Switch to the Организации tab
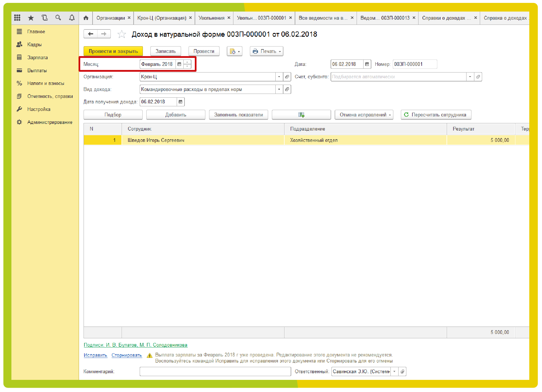Image resolution: width=542 pixels, height=392 pixels. point(110,18)
